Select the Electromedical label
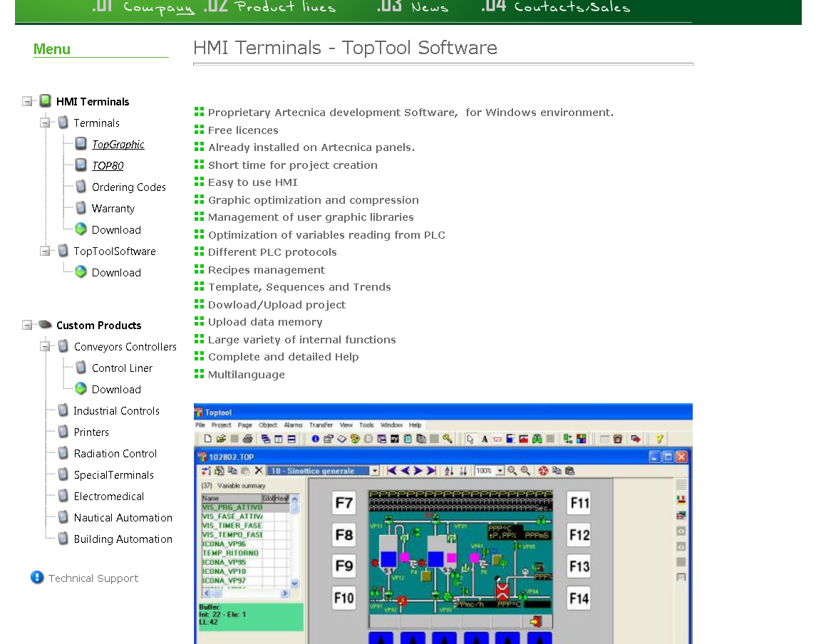This screenshot has height=644, width=821. [x=109, y=497]
